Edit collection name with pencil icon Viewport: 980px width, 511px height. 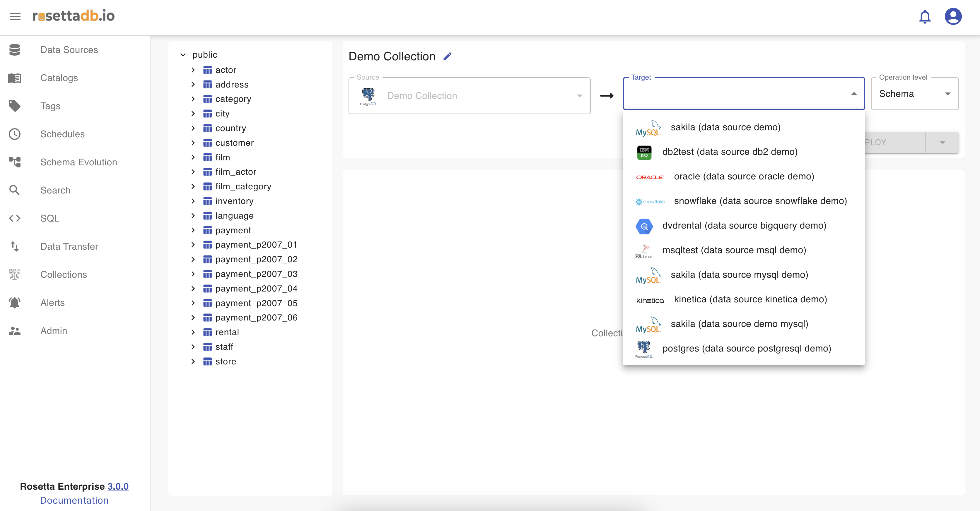click(448, 56)
